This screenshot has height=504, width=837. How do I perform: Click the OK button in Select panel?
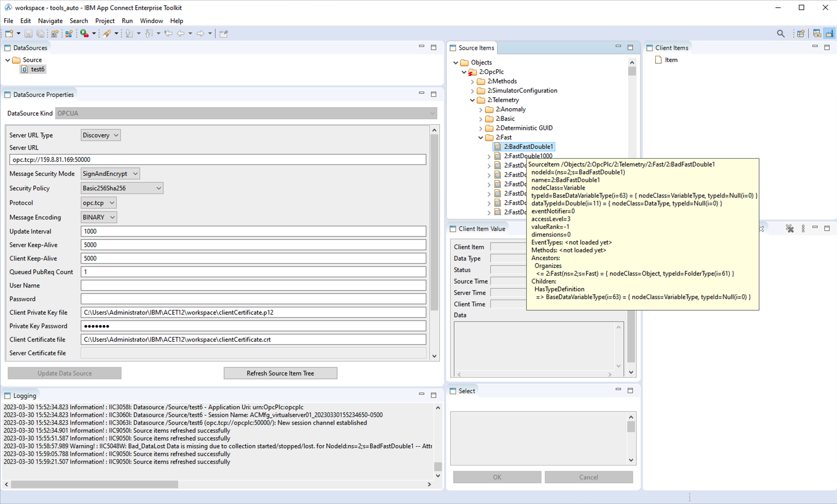click(497, 477)
